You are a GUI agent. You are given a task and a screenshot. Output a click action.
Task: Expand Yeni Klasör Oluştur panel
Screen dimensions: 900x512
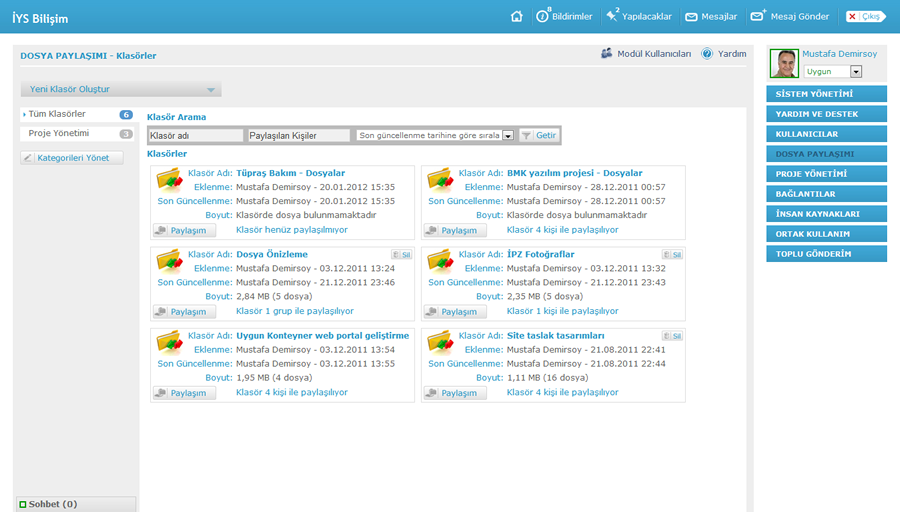tap(209, 90)
